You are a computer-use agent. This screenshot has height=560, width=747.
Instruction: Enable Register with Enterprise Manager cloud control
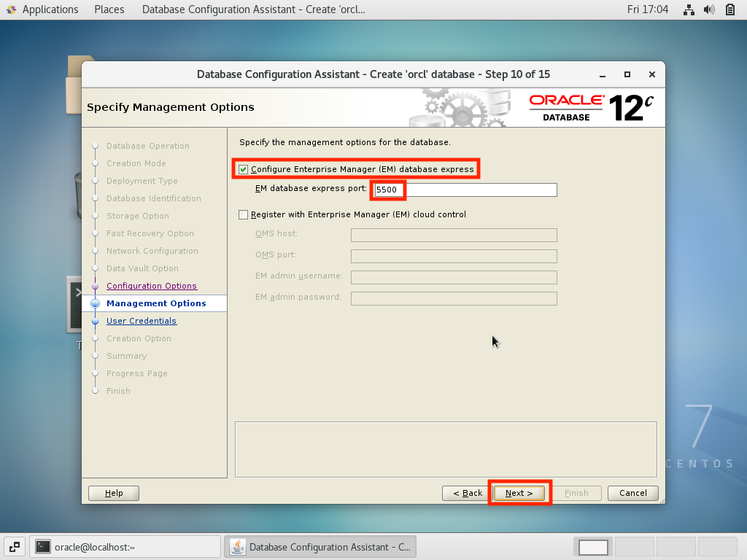click(244, 215)
